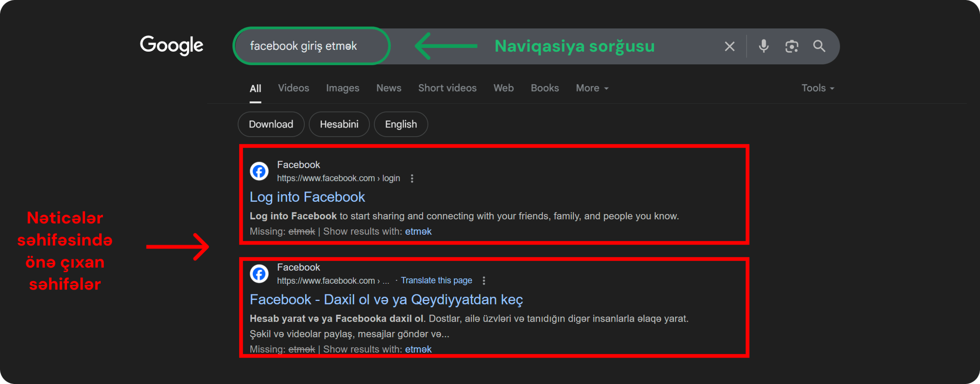Click the 'Facebook' site name above login URL
Viewport: 980px width, 384px height.
point(298,165)
